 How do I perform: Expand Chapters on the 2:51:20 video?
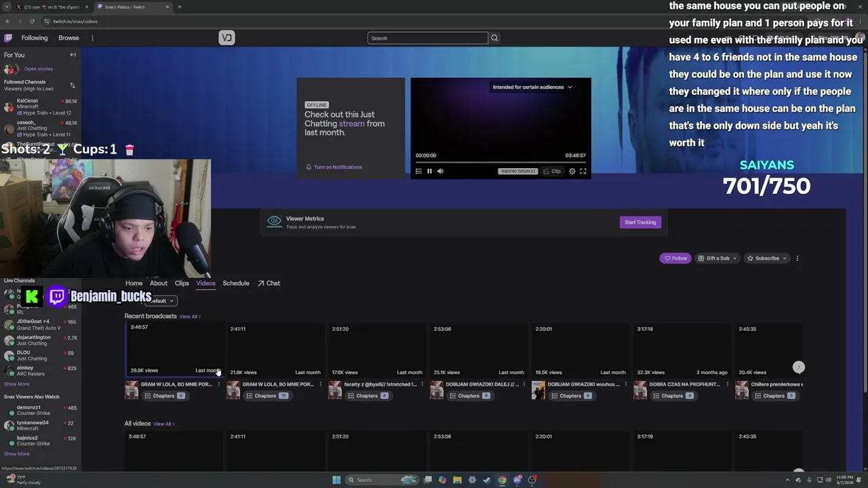pyautogui.click(x=368, y=396)
